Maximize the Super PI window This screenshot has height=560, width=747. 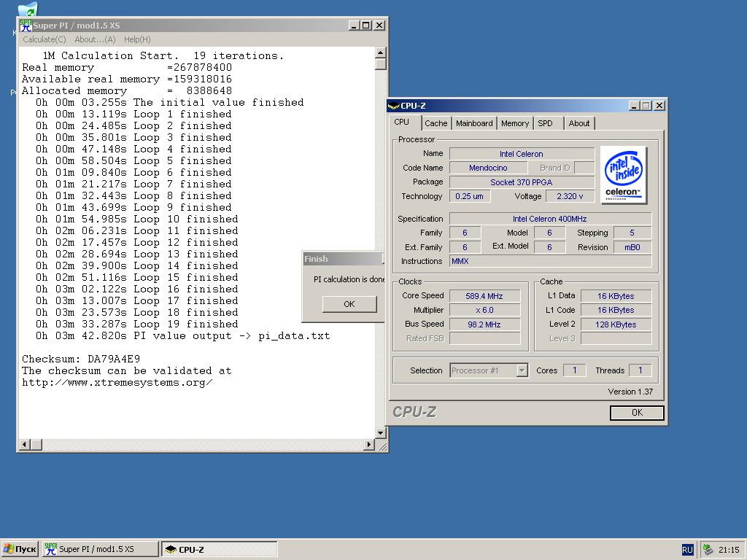coord(366,26)
